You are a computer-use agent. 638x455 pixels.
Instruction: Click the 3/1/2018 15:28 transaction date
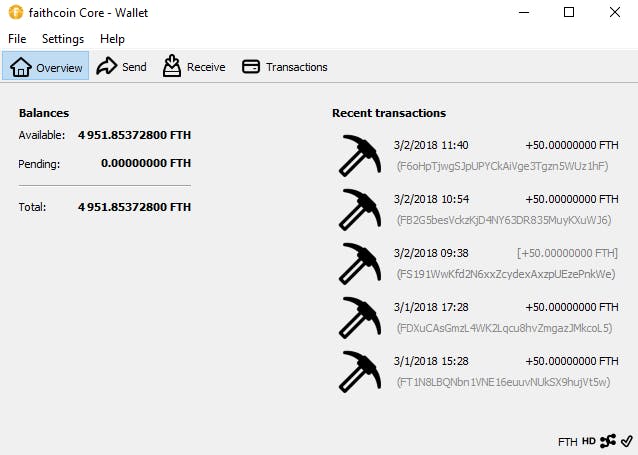(431, 361)
